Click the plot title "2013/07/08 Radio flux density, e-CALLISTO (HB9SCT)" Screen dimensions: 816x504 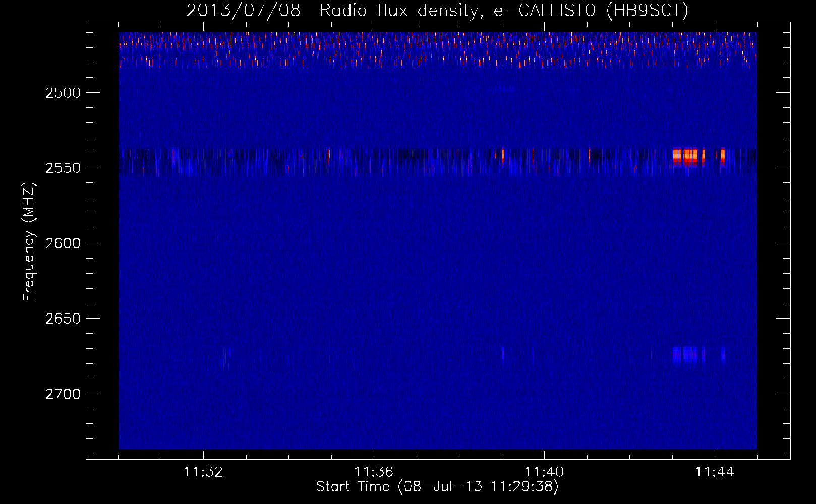pyautogui.click(x=437, y=10)
